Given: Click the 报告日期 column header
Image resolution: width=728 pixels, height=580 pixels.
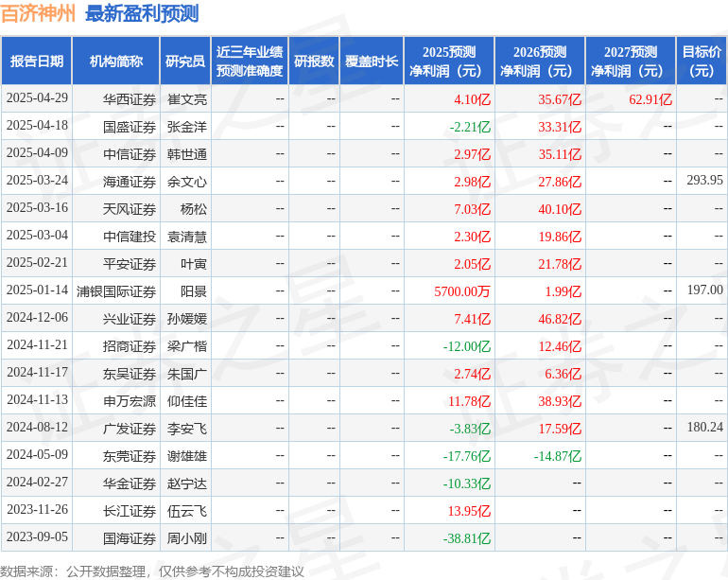Looking at the screenshot, I should point(37,61).
